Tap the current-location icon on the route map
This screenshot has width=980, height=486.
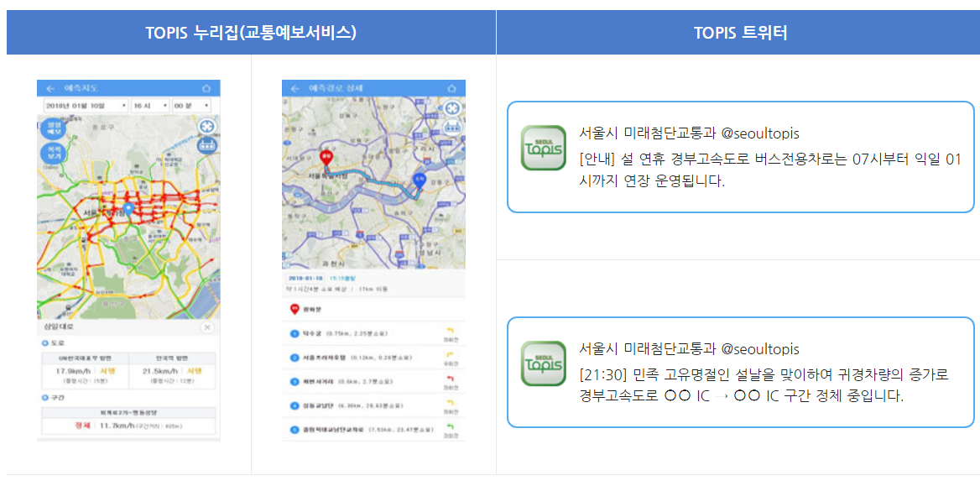[451, 108]
